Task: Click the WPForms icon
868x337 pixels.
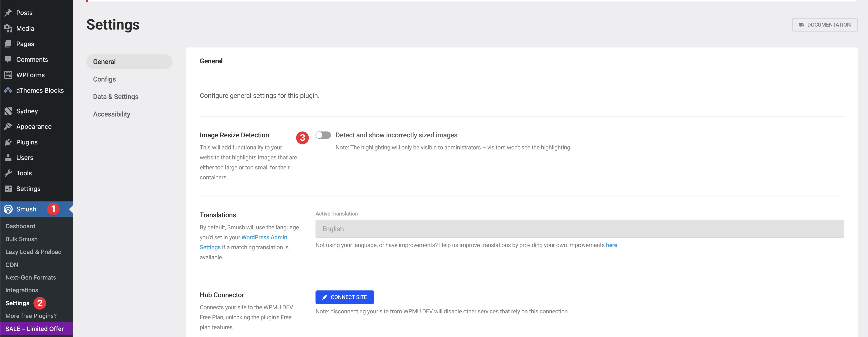Action: tap(8, 75)
